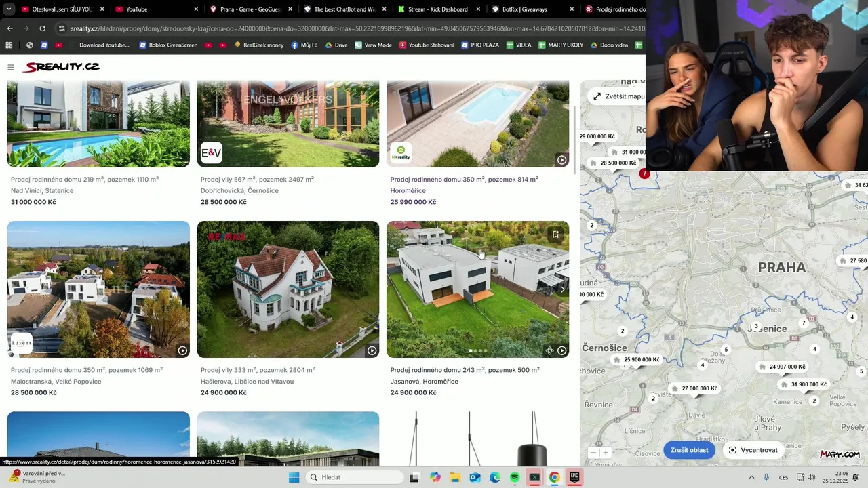The height and width of the screenshot is (488, 868).
Task: Click the Engel & Völkers Černošice villa photo
Action: (288, 124)
